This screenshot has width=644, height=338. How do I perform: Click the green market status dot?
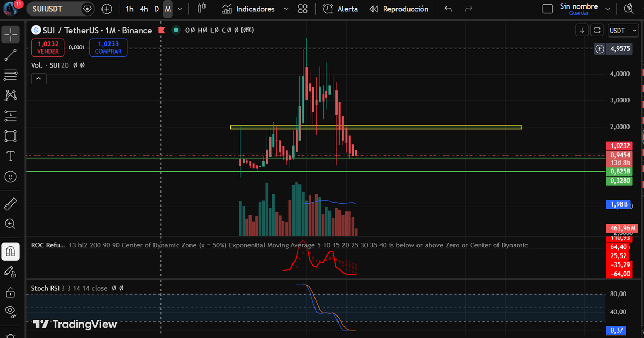click(175, 31)
